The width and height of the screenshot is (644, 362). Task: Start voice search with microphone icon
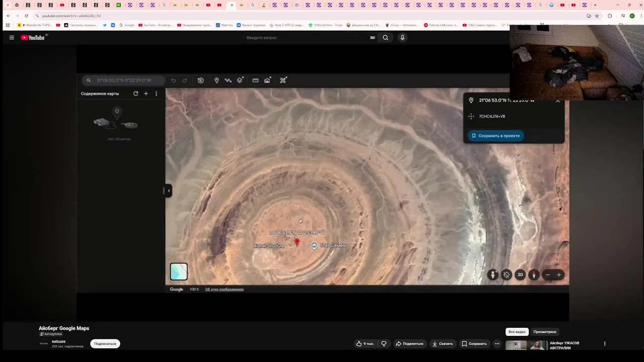click(402, 38)
